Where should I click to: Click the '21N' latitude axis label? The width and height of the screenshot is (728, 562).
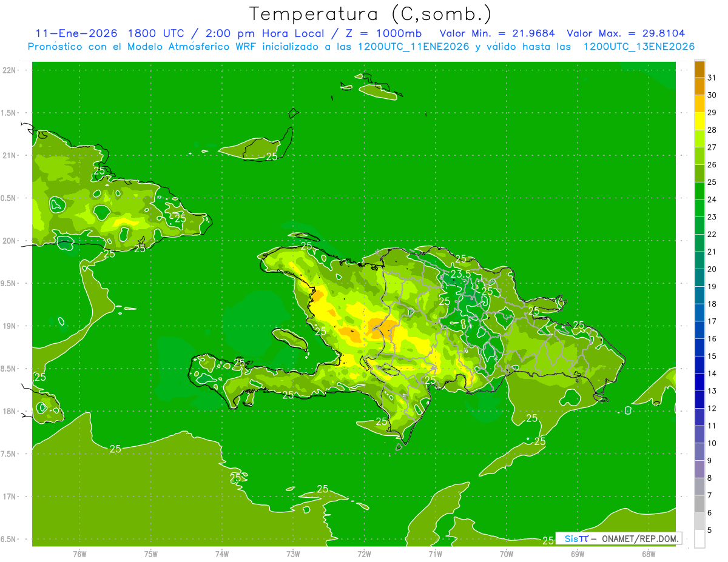[x=10, y=155]
